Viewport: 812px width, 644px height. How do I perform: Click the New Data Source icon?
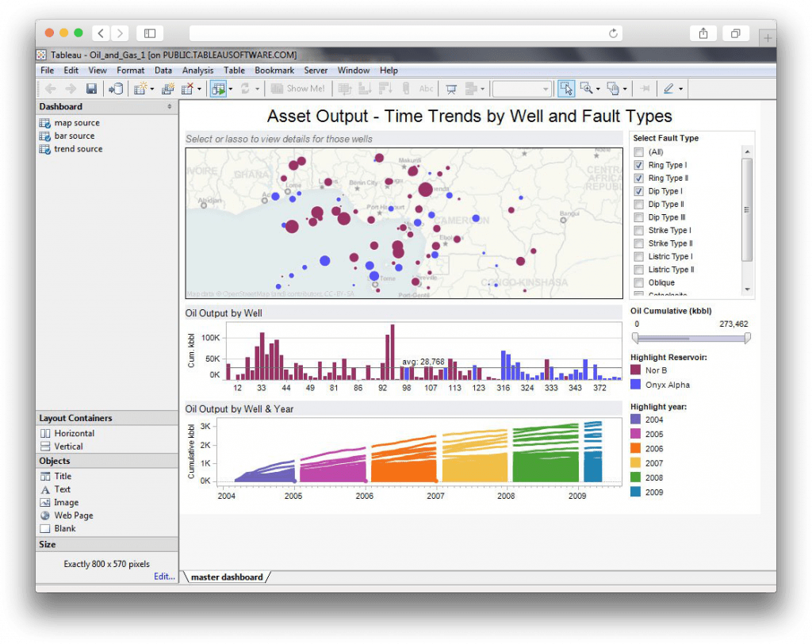[118, 89]
